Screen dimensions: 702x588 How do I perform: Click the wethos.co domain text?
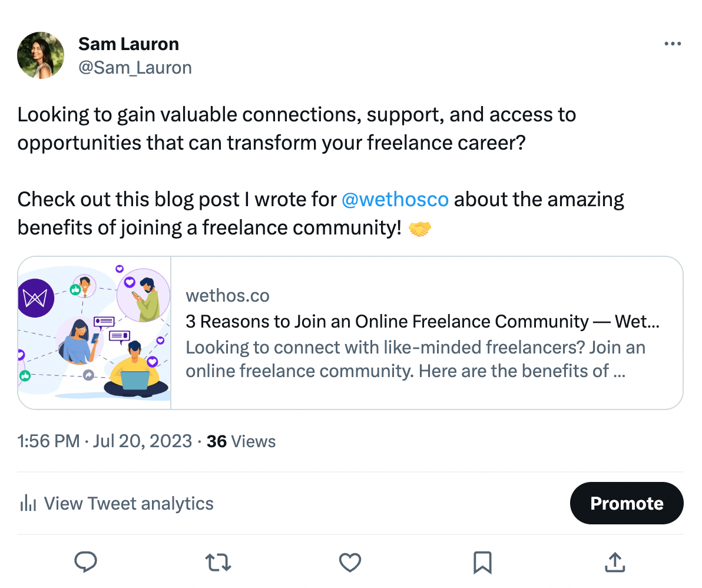[227, 295]
